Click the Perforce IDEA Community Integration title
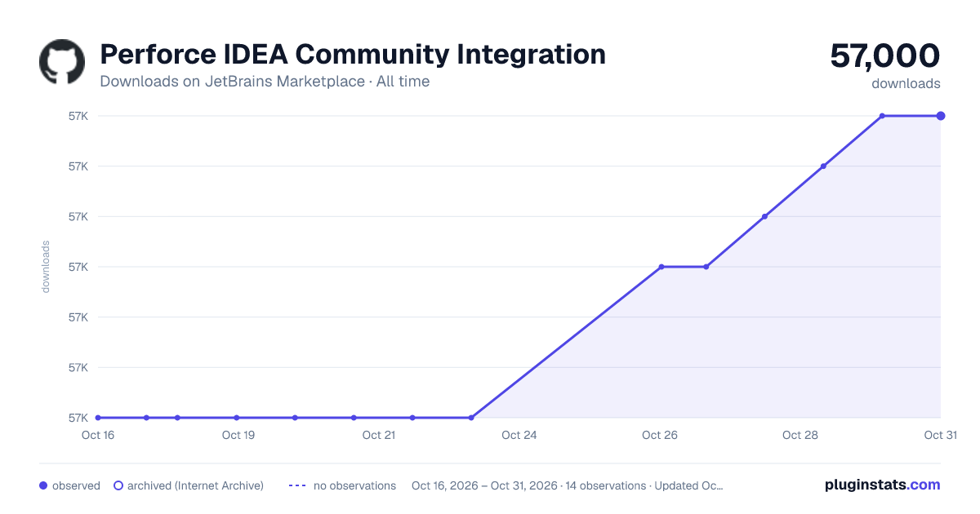 pos(353,55)
